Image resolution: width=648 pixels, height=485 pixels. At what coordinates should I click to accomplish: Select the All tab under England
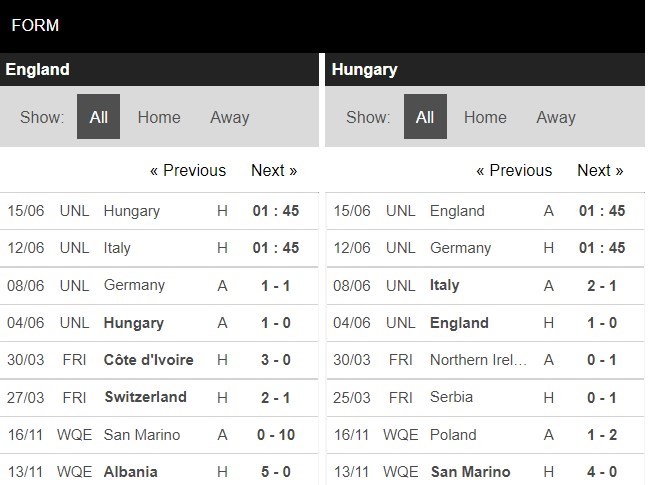click(98, 117)
